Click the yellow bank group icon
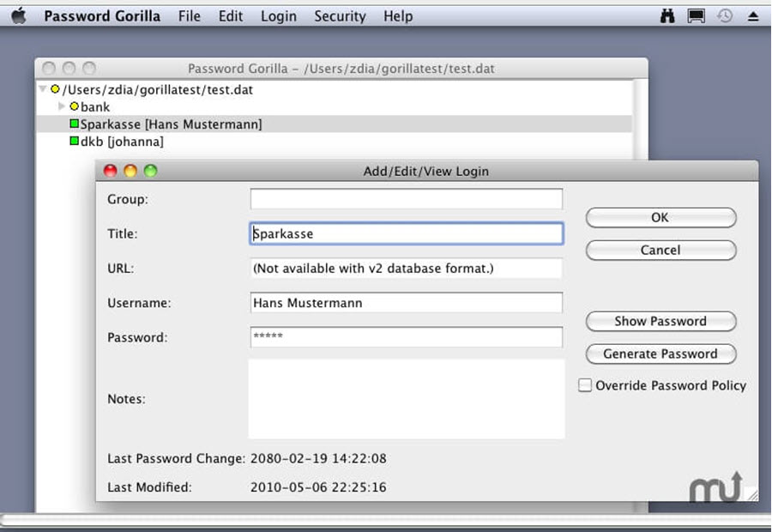The height and width of the screenshot is (532, 772). (x=75, y=106)
